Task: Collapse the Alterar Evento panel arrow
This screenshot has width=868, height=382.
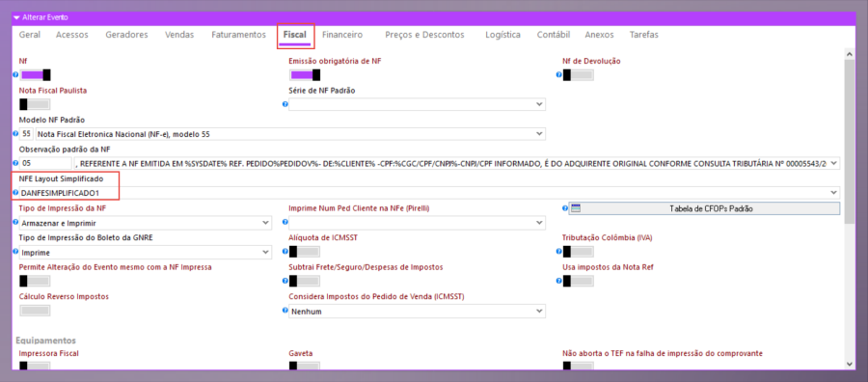Action: click(x=16, y=17)
